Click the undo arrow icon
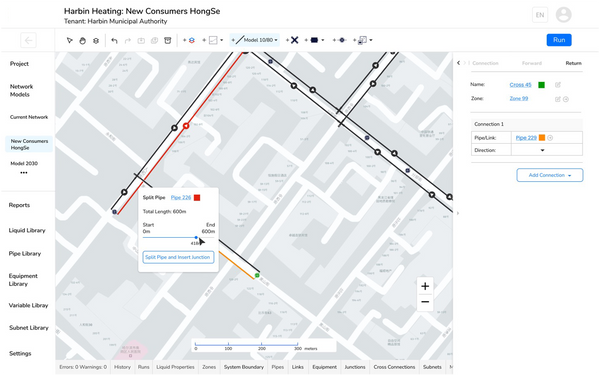The image size is (600, 375). tap(114, 40)
